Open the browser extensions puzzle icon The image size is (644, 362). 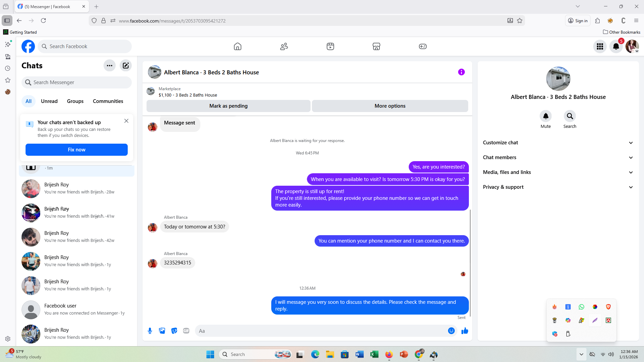pyautogui.click(x=597, y=21)
